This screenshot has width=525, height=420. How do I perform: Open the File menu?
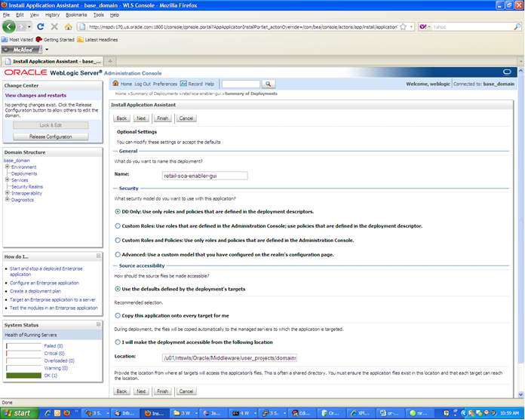(x=6, y=15)
